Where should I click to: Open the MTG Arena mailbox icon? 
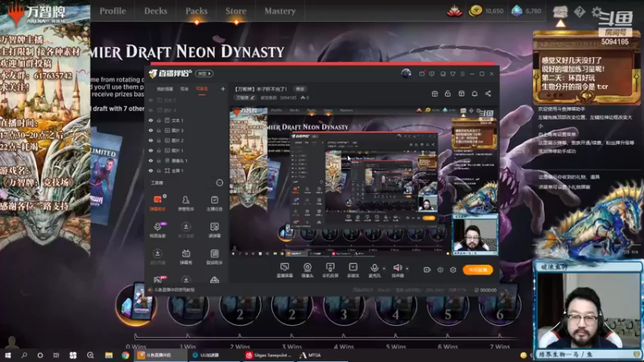click(560, 11)
